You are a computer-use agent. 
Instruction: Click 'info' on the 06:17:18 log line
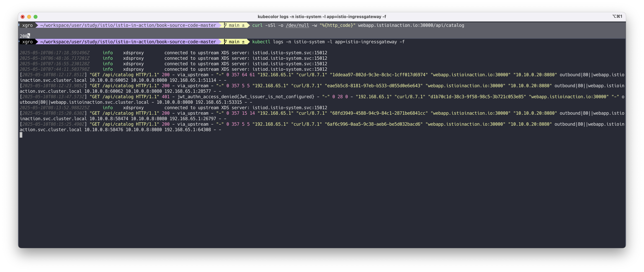[x=108, y=53]
